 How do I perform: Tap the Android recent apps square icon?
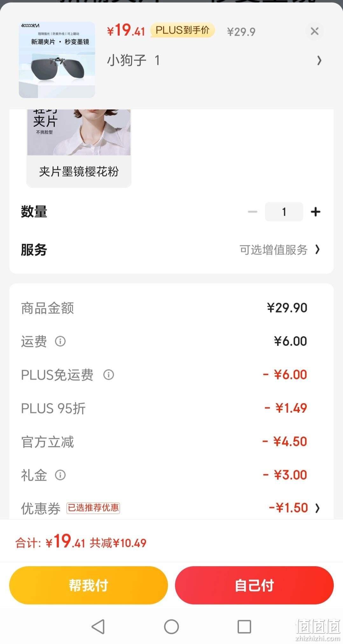pyautogui.click(x=244, y=626)
